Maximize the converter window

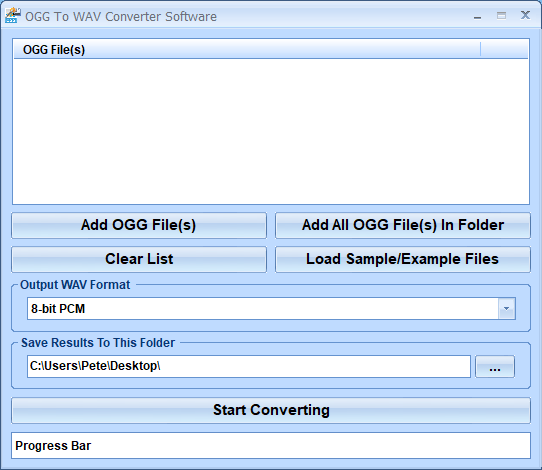pos(501,16)
